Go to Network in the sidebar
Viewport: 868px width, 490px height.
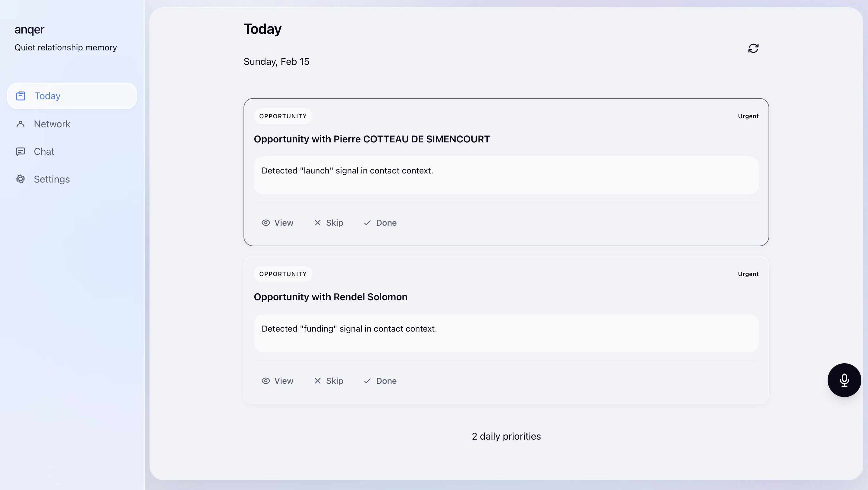[52, 124]
